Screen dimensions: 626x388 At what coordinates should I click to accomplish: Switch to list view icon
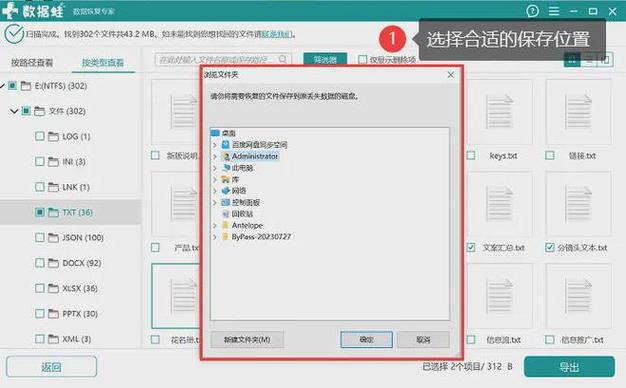pyautogui.click(x=589, y=60)
